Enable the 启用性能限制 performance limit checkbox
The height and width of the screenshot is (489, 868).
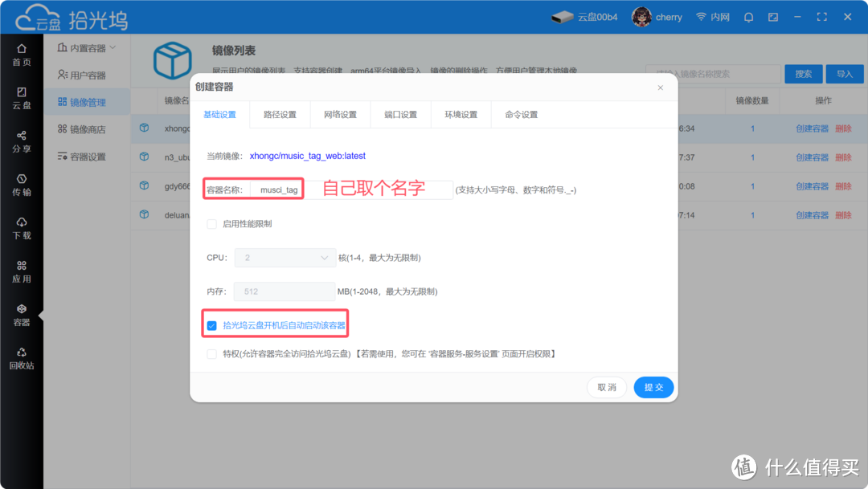211,226
